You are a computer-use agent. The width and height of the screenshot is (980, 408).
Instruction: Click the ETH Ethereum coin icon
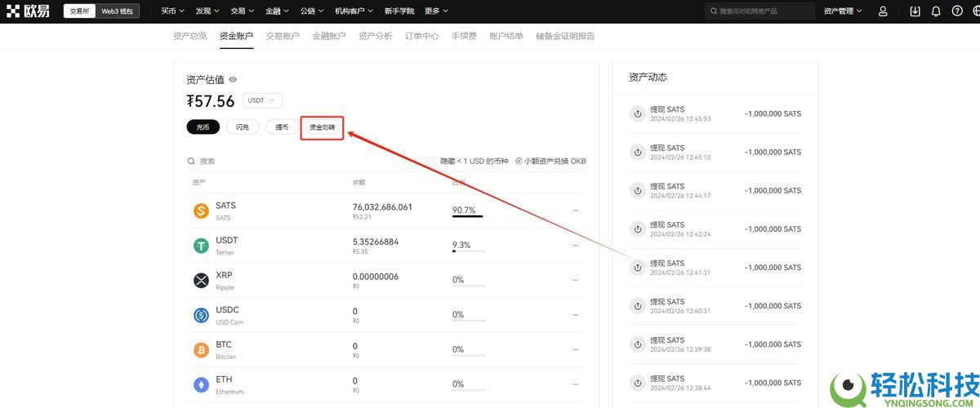pos(201,384)
